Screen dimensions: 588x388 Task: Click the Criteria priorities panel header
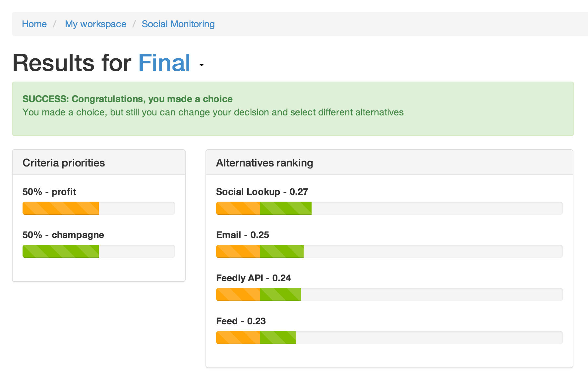click(x=64, y=163)
